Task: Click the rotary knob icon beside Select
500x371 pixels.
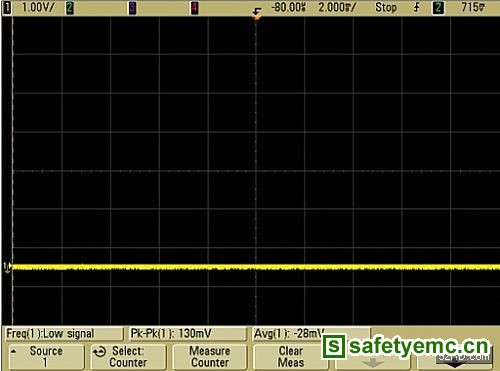Action: [x=99, y=352]
